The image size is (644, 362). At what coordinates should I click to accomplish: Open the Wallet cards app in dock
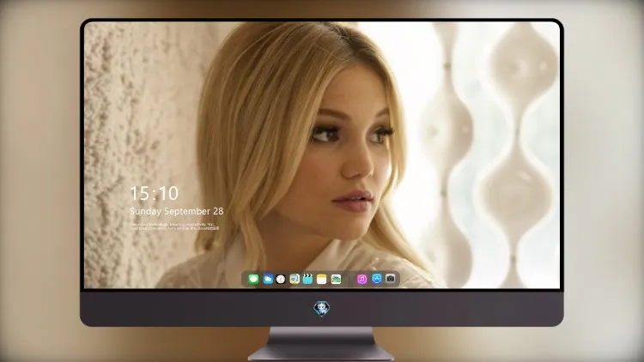336,279
